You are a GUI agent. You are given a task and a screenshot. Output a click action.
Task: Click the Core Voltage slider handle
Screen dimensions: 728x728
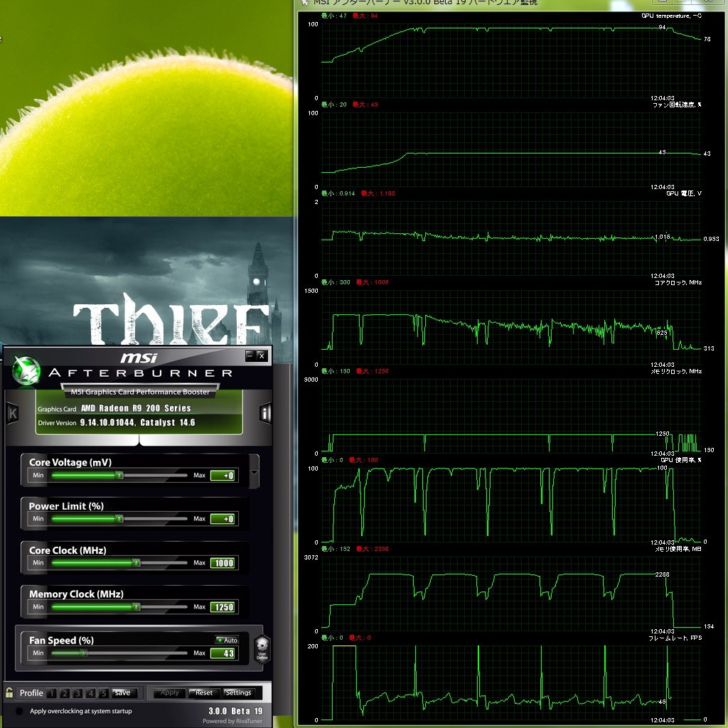[x=119, y=476]
